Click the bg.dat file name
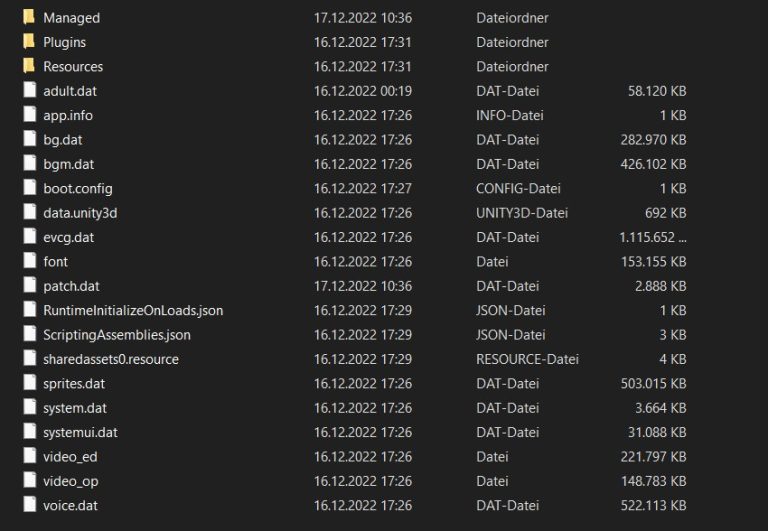Screen dimensions: 768x531 (x=63, y=140)
